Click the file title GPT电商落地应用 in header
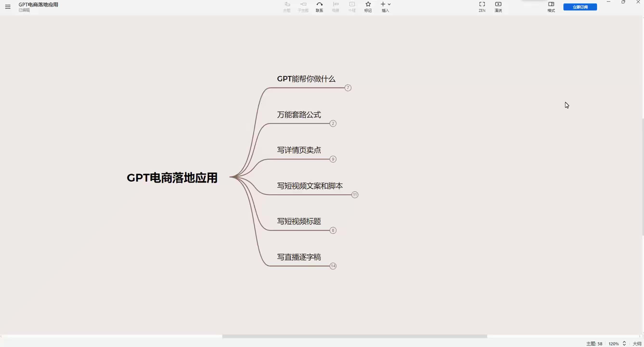 click(x=38, y=5)
